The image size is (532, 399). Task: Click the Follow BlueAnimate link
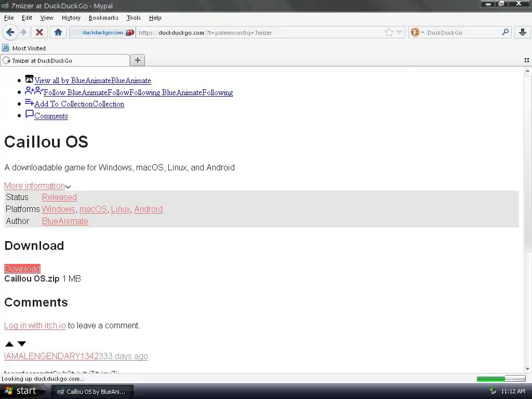point(138,92)
